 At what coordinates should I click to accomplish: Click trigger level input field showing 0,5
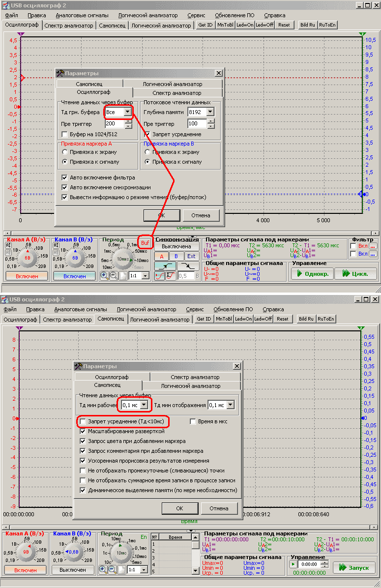[185, 276]
